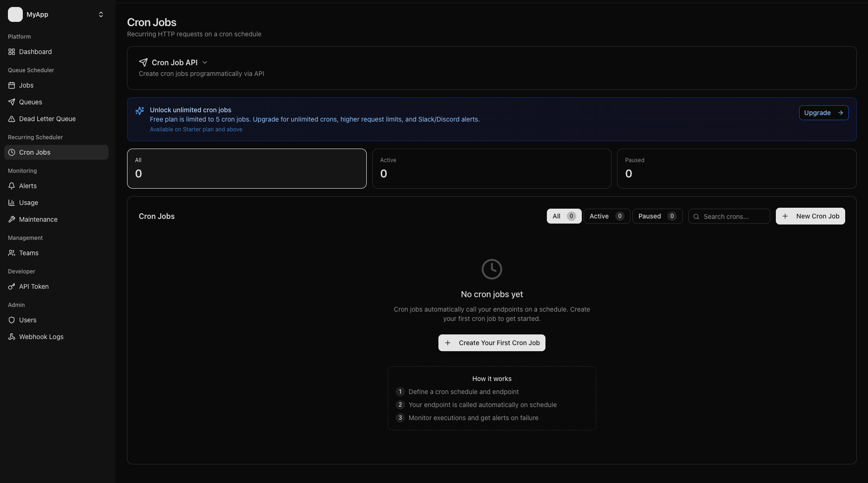Click the Search crons input field

click(729, 216)
